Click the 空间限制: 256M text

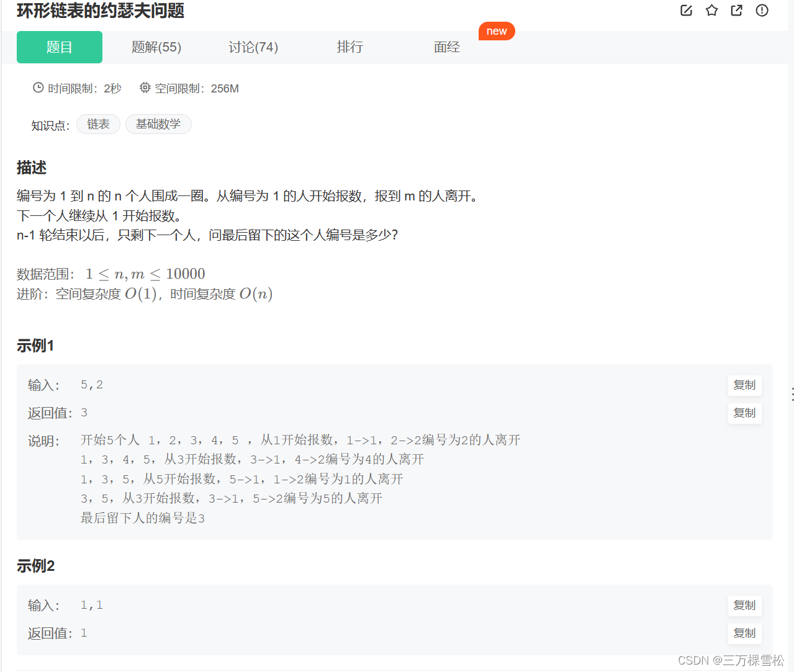[x=197, y=89]
